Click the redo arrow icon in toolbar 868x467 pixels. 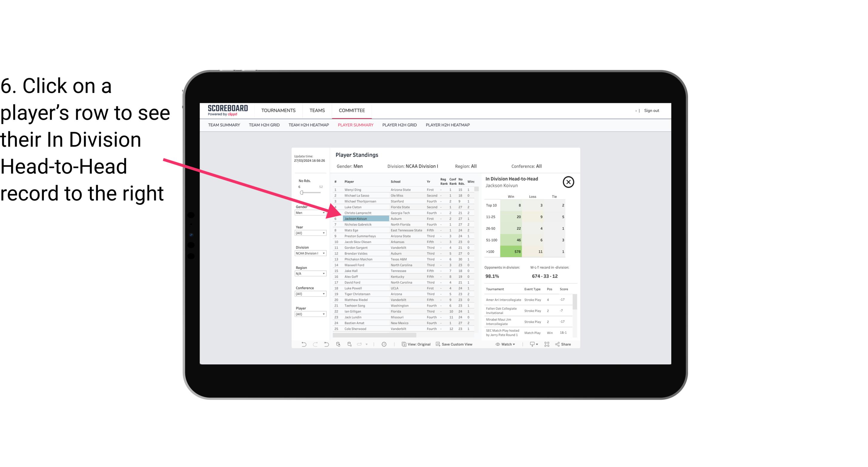pyautogui.click(x=315, y=345)
